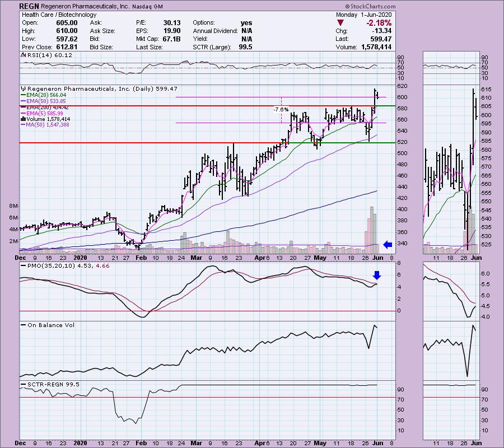Click the red down-triangle change indicator
The image size is (504, 448).
340,23
